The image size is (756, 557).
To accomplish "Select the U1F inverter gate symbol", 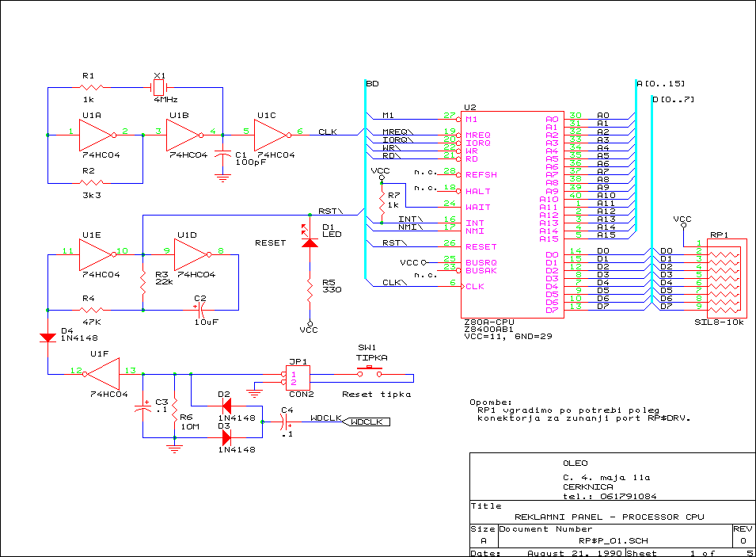I will (101, 374).
